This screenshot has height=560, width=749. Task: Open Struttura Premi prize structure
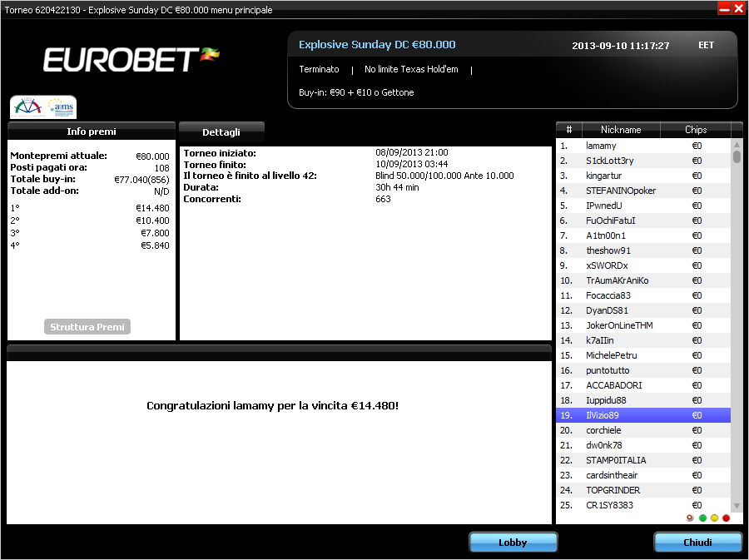(87, 327)
